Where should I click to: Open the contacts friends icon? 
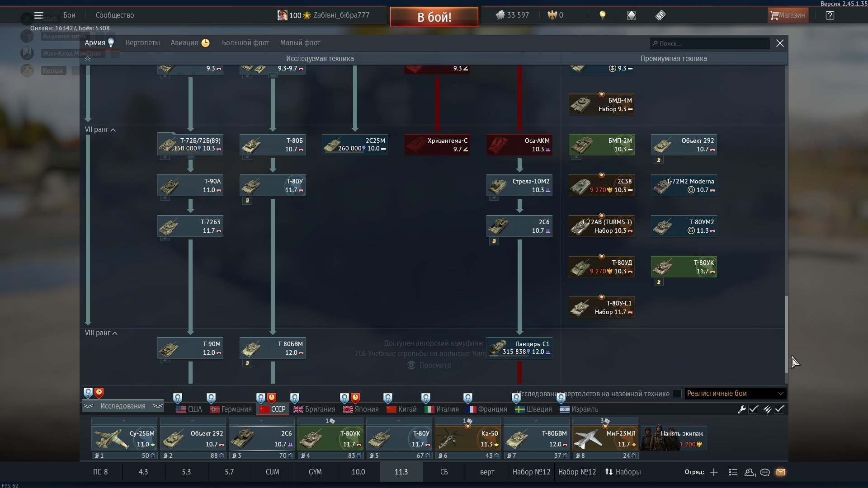pyautogui.click(x=749, y=472)
